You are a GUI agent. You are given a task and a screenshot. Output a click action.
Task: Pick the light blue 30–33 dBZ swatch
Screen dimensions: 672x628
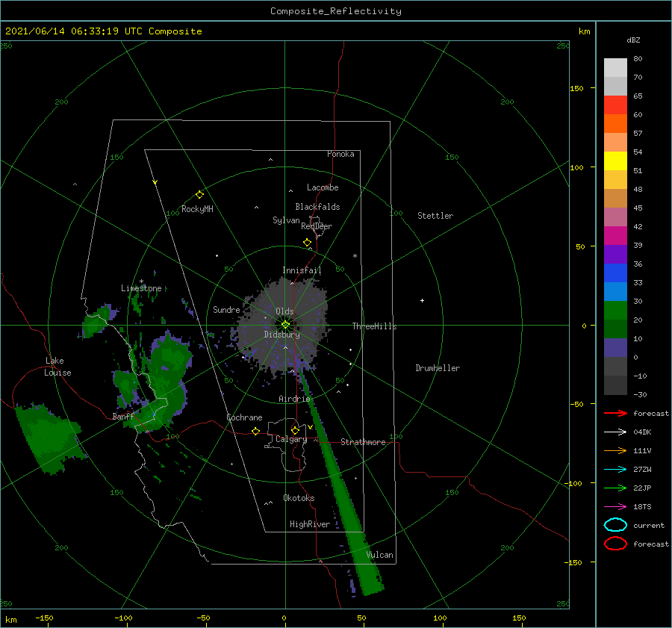(x=615, y=292)
